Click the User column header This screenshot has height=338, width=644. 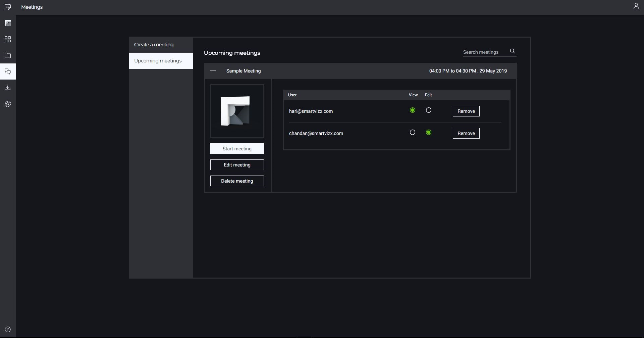tap(292, 95)
